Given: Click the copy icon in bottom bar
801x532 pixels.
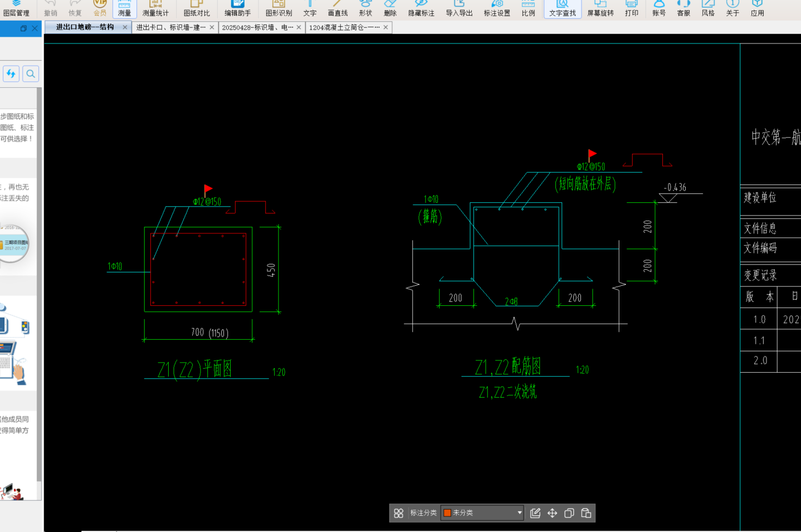Looking at the screenshot, I should coord(569,513).
